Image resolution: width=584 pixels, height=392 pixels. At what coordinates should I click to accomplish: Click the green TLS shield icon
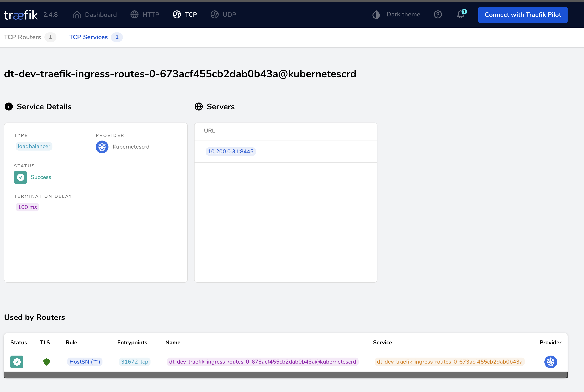coord(46,362)
